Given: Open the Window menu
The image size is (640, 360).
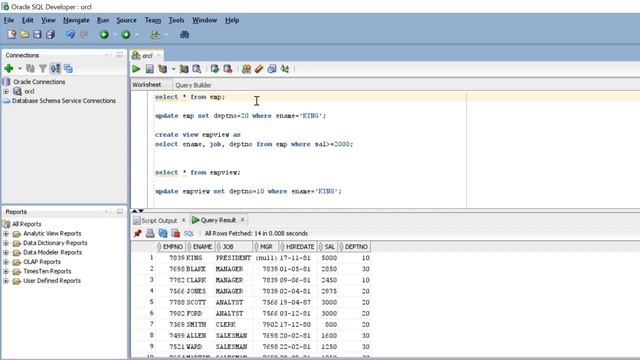Looking at the screenshot, I should (204, 20).
